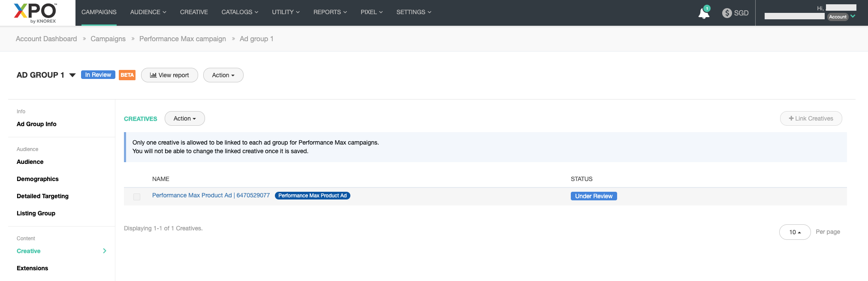Screen dimensions: 868x281
Task: Click the BETA badge
Action: pos(127,75)
